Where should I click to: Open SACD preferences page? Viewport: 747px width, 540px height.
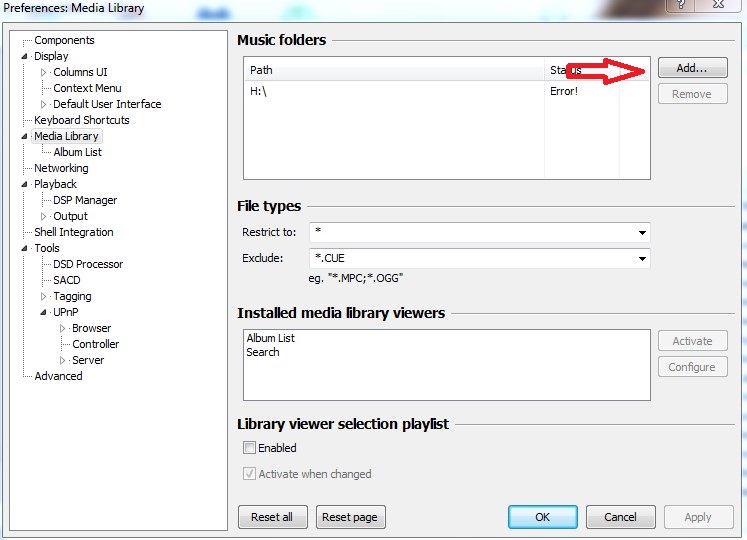click(x=67, y=280)
